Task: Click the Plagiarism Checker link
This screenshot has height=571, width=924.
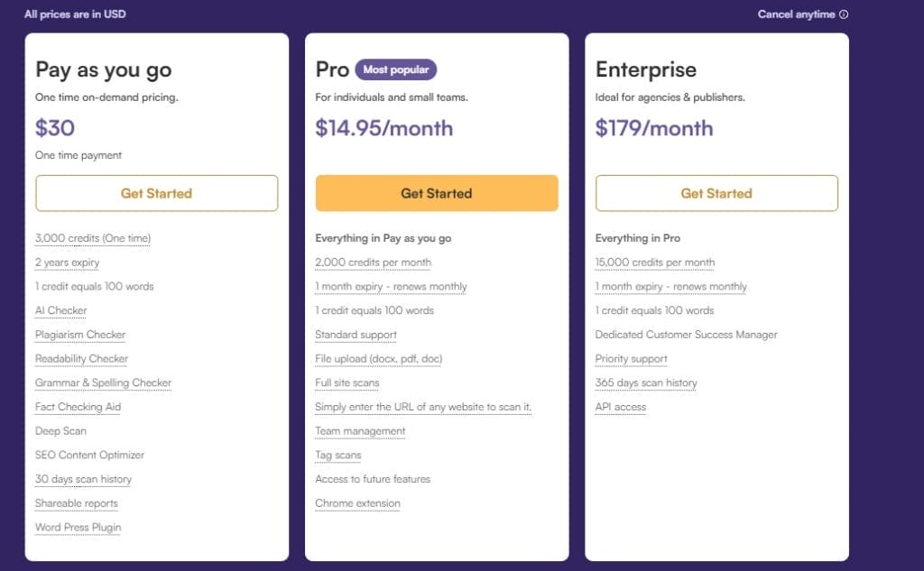Action: click(79, 335)
